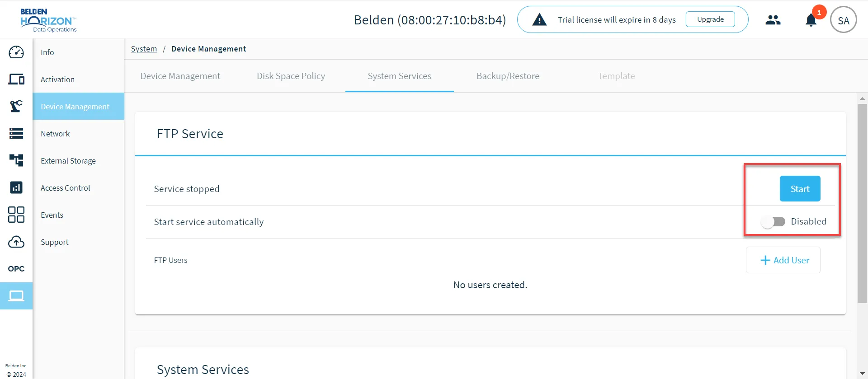
Task: Go to the Backup/Restore tab
Action: click(508, 76)
